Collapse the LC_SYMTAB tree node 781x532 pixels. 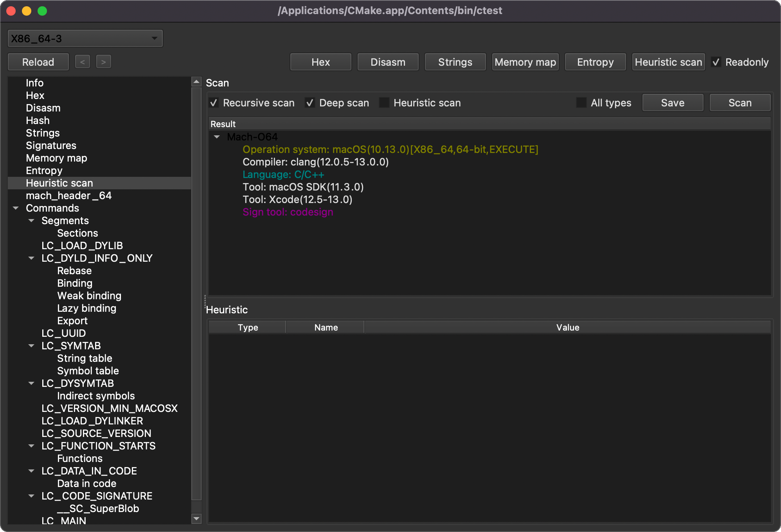tap(31, 346)
